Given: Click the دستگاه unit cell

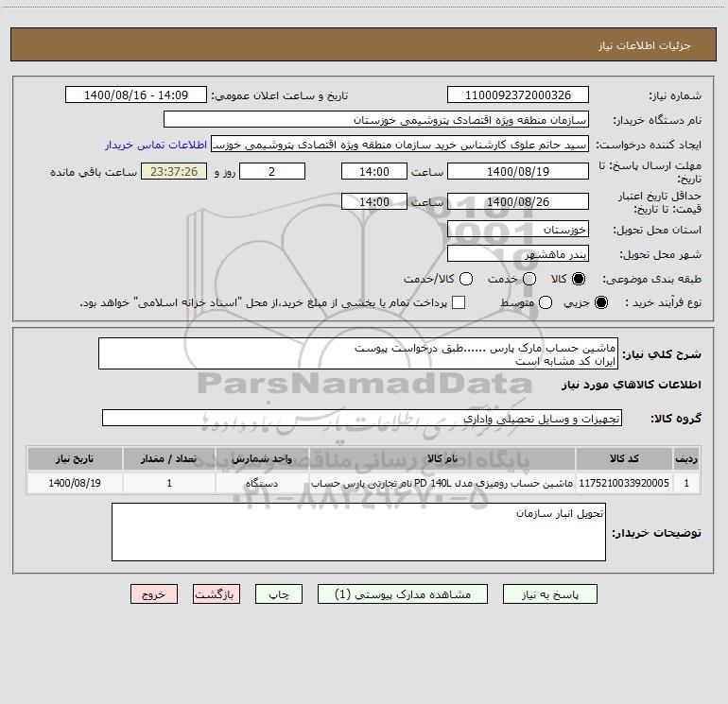Looking at the screenshot, I should pyautogui.click(x=262, y=483).
